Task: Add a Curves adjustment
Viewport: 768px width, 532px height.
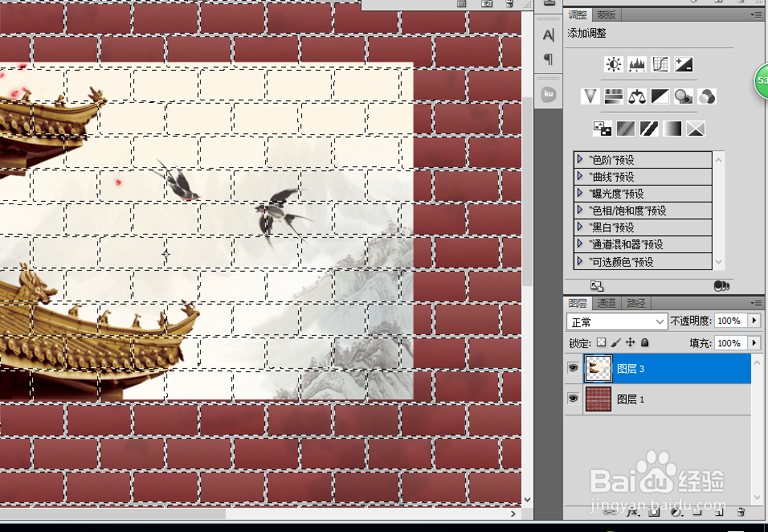Action: coord(660,64)
